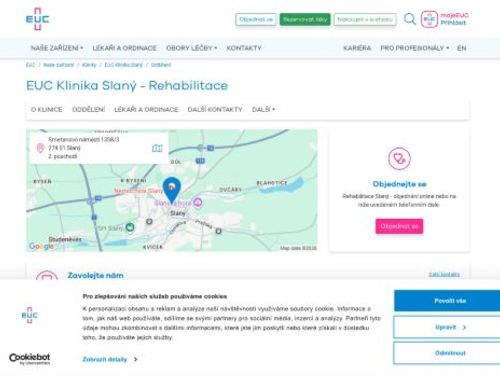
Task: Click Odmítnout cookie button
Action: click(x=447, y=353)
